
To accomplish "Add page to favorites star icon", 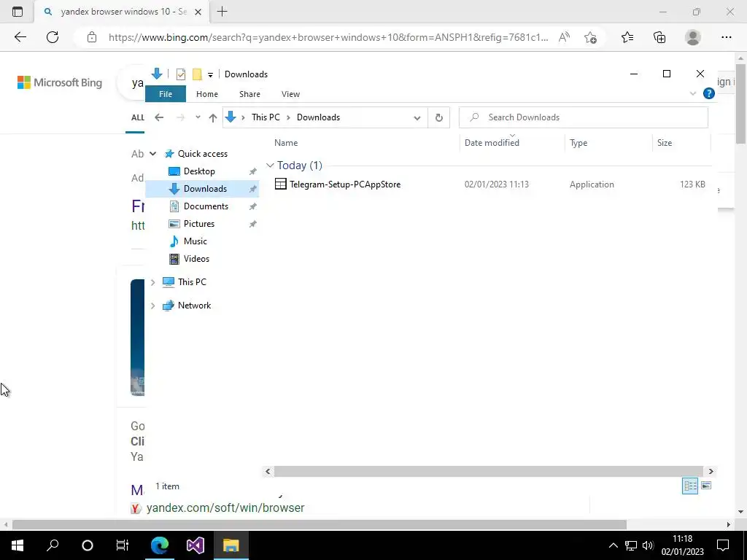I will coord(591,37).
